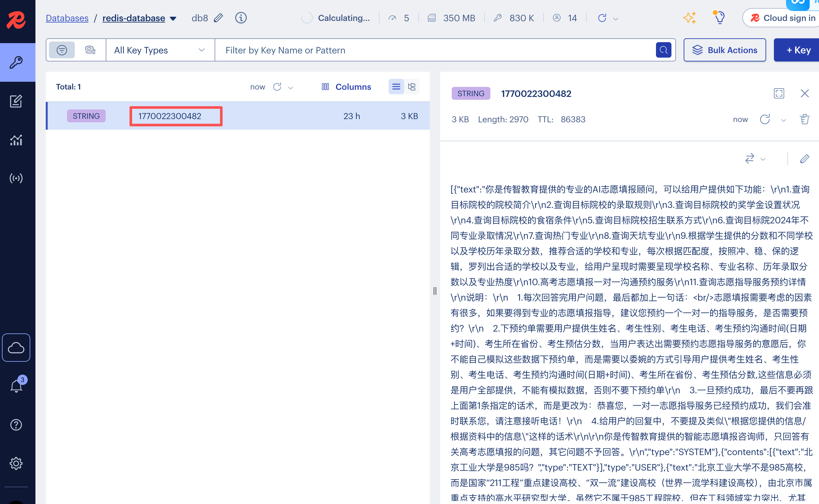Viewport: 819px width, 504px height.
Task: Toggle Search by Values of Keys mode
Action: point(90,50)
